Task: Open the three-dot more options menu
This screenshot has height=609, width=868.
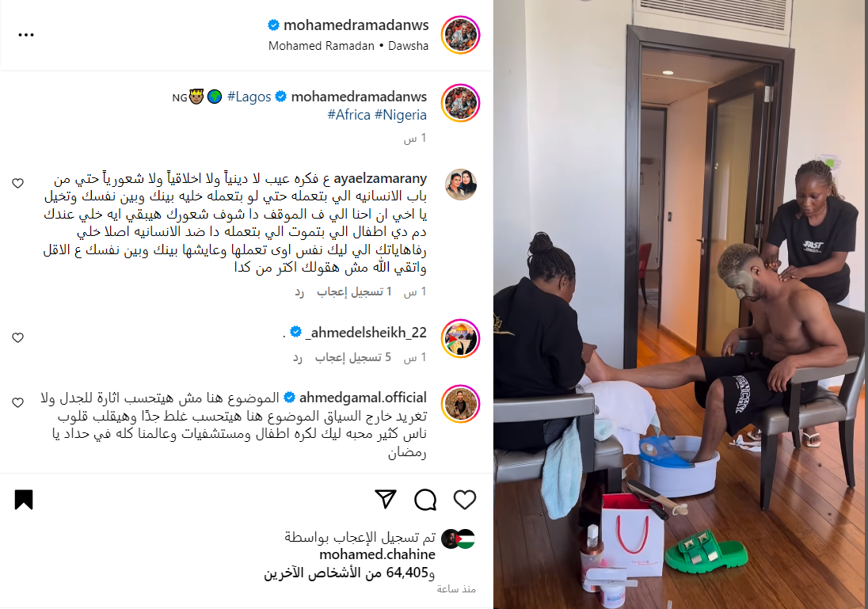Action: [26, 35]
